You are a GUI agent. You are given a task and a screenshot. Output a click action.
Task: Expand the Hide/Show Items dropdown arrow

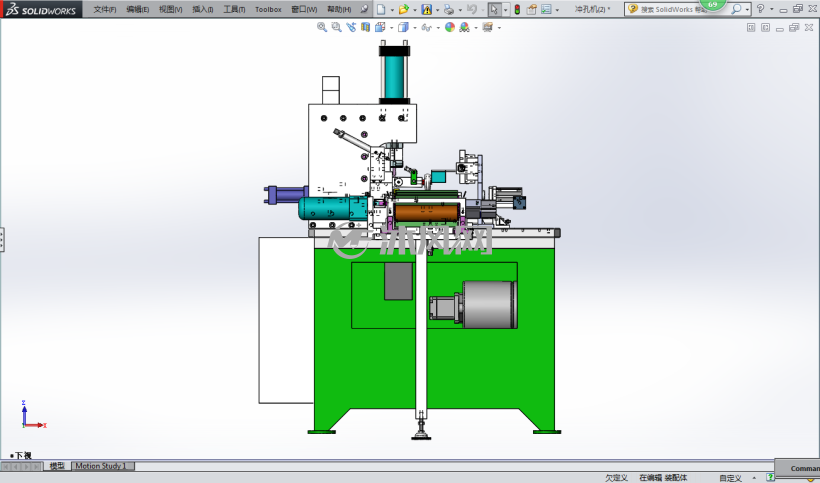[x=438, y=28]
